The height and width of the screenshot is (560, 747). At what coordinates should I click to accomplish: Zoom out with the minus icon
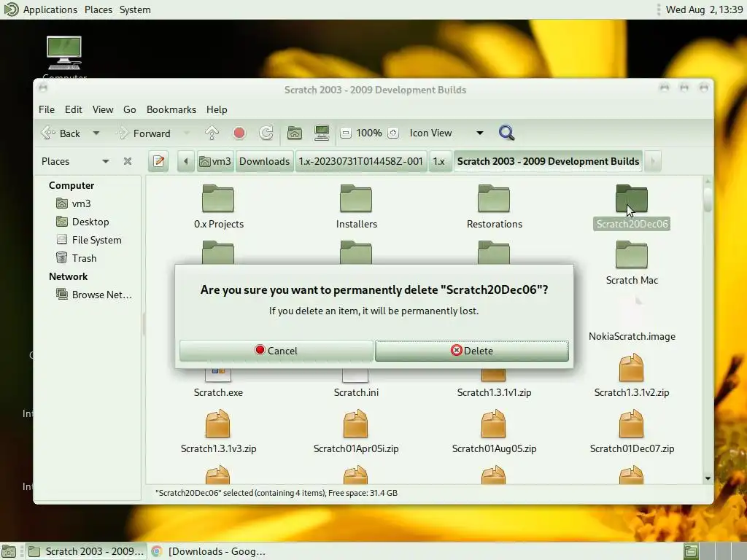pos(346,133)
